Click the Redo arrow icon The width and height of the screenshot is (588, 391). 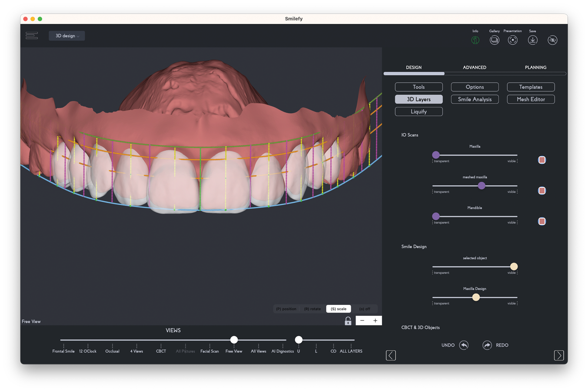coord(487,345)
